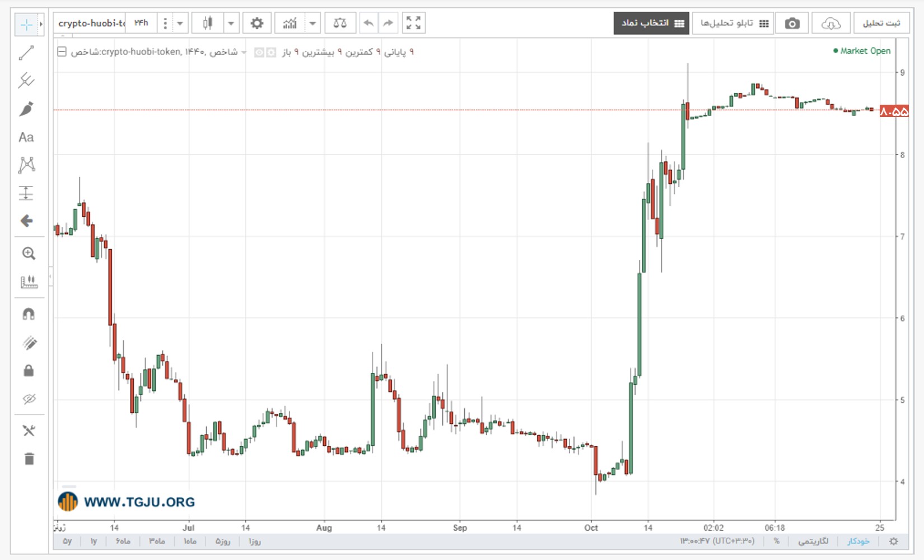Click the انتخاب نماد button
Viewport: 924px width, 560px height.
[651, 24]
